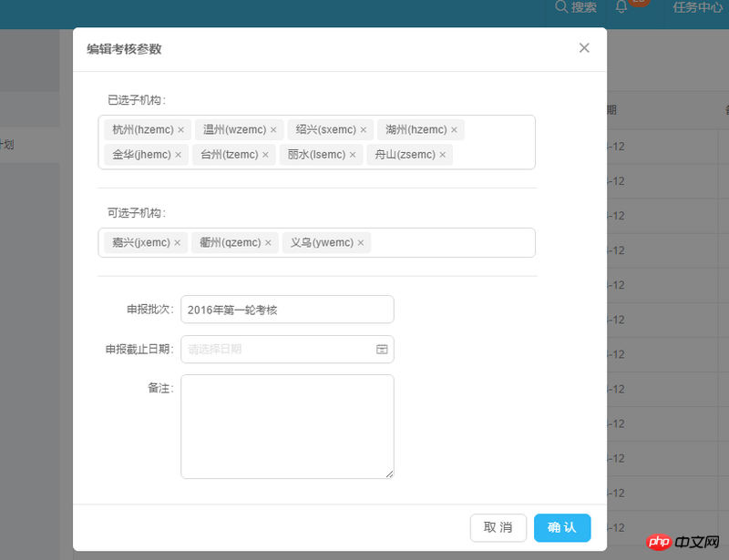Remove the 绍兴(sxemc) tag
729x560 pixels.
(364, 130)
